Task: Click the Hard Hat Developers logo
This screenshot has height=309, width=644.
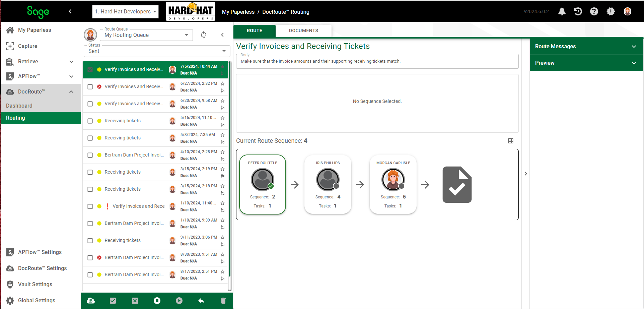Action: click(x=191, y=11)
